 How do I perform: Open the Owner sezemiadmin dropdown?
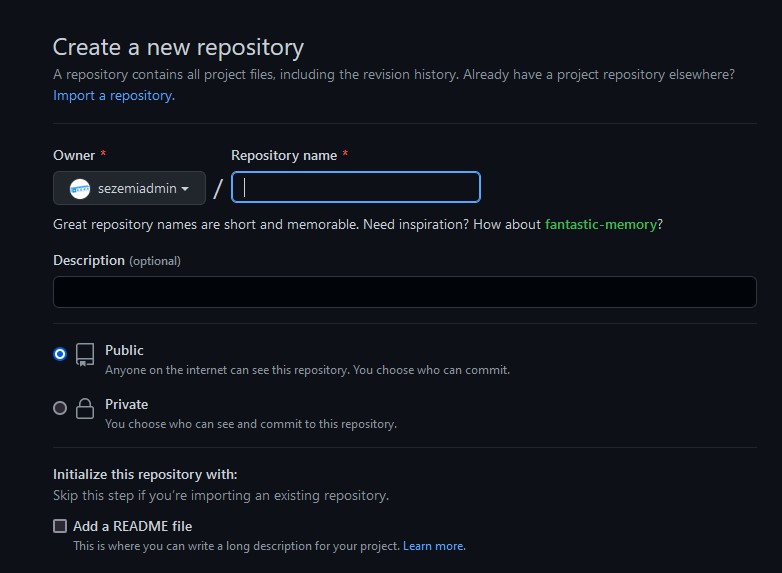129,188
